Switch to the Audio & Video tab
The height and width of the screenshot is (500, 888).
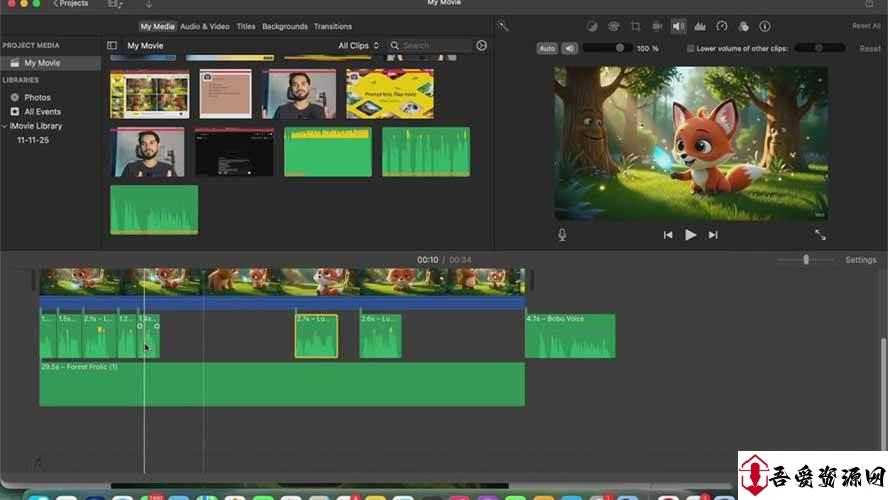tap(203, 26)
